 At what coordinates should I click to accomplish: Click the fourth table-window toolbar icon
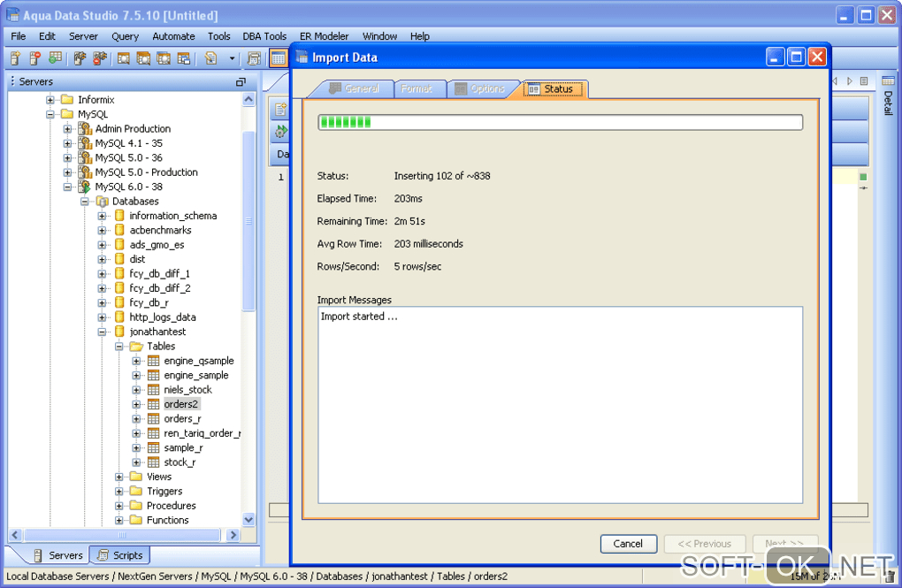(x=184, y=58)
